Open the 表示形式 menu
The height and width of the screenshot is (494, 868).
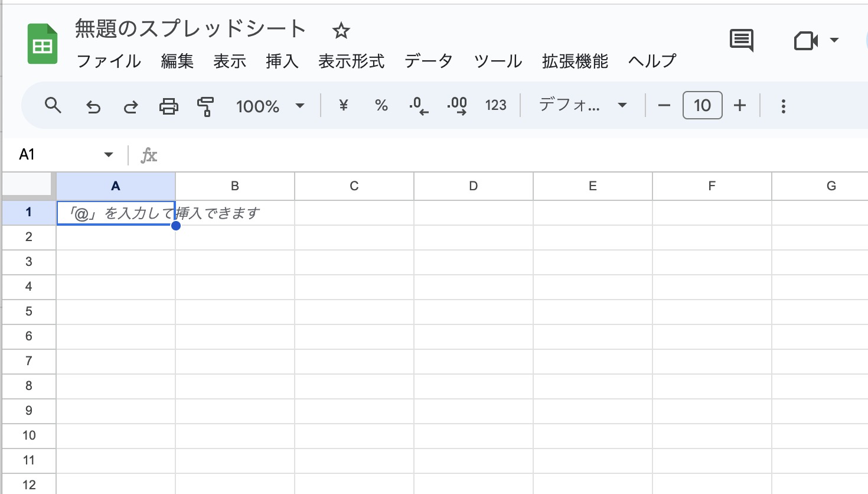351,61
